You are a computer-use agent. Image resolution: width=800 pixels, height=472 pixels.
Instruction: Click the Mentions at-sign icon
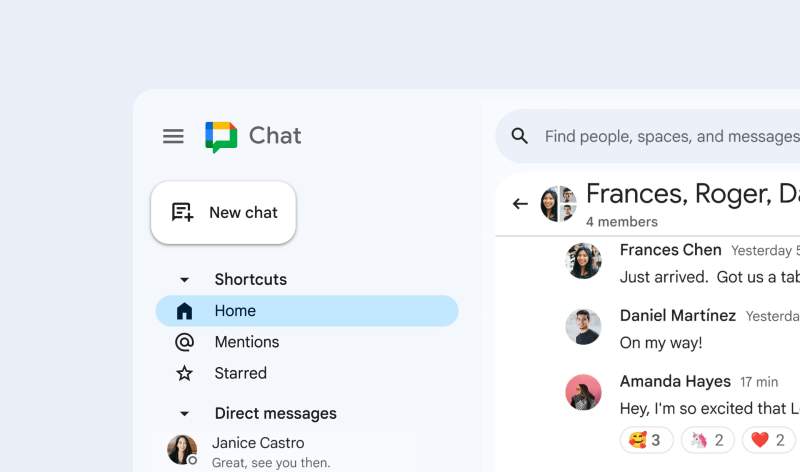(x=184, y=342)
